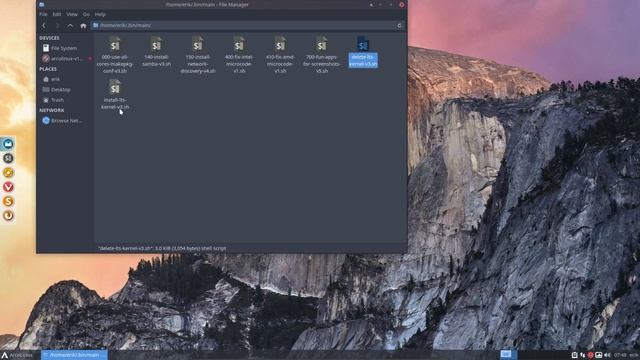Select the install-lts-kernel script icon

115,87
